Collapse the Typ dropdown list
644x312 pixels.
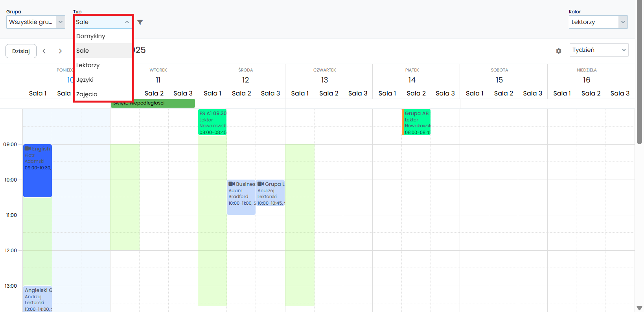(127, 22)
